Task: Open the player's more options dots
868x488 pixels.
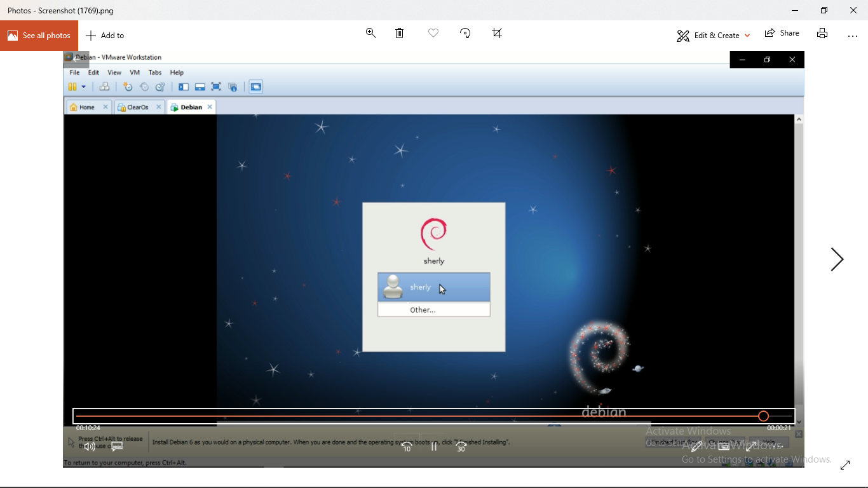Action: point(778,446)
